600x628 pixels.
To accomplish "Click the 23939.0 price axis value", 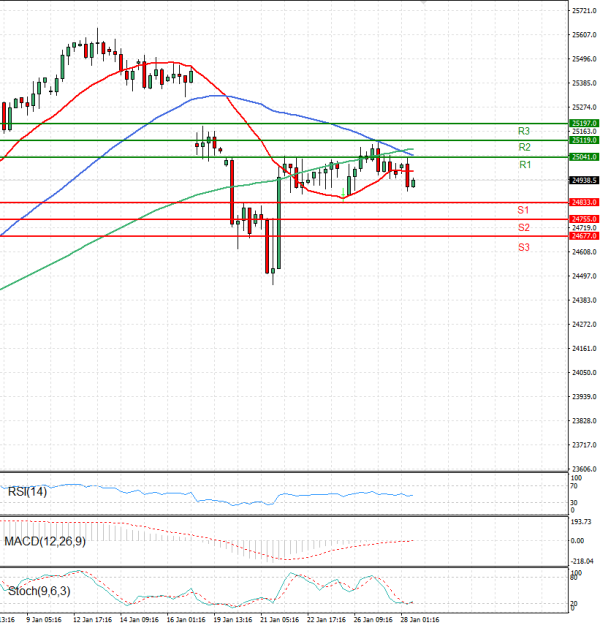I will (584, 397).
